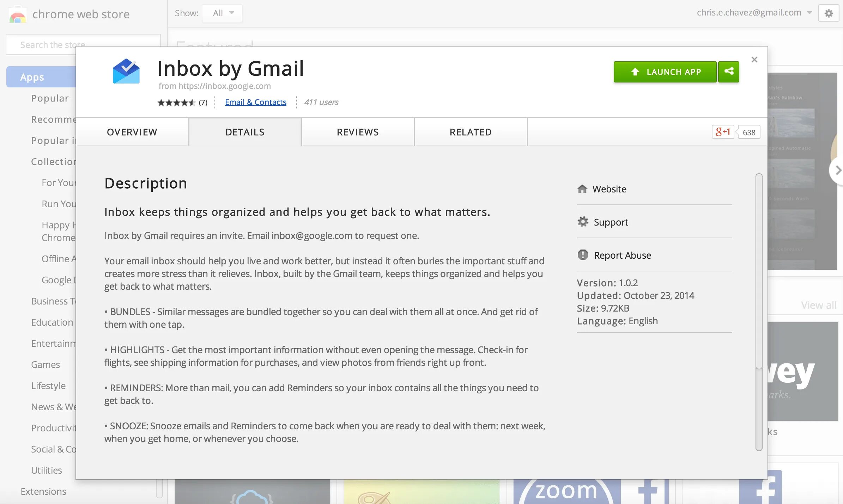Open the Email & Contacts category link
Screen dimensions: 843x504
pos(255,102)
